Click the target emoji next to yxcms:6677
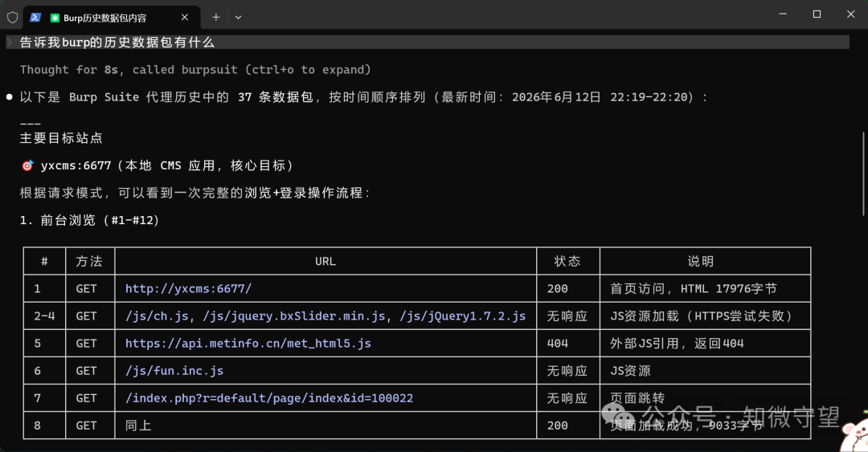The width and height of the screenshot is (868, 452). pos(27,165)
